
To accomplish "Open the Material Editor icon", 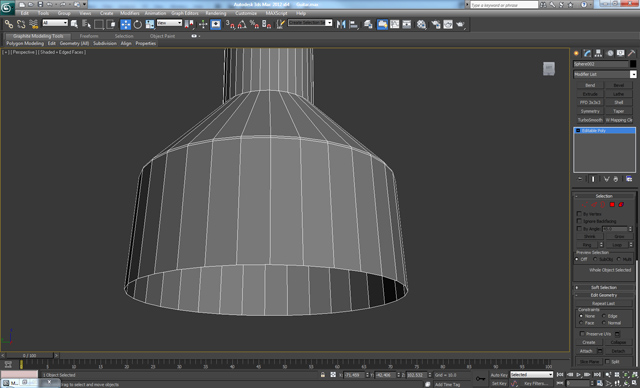I will tap(422, 24).
